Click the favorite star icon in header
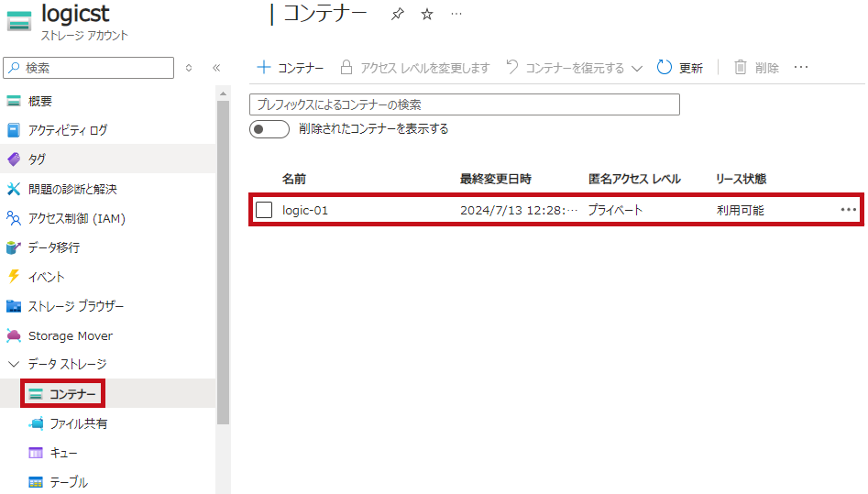 click(426, 15)
